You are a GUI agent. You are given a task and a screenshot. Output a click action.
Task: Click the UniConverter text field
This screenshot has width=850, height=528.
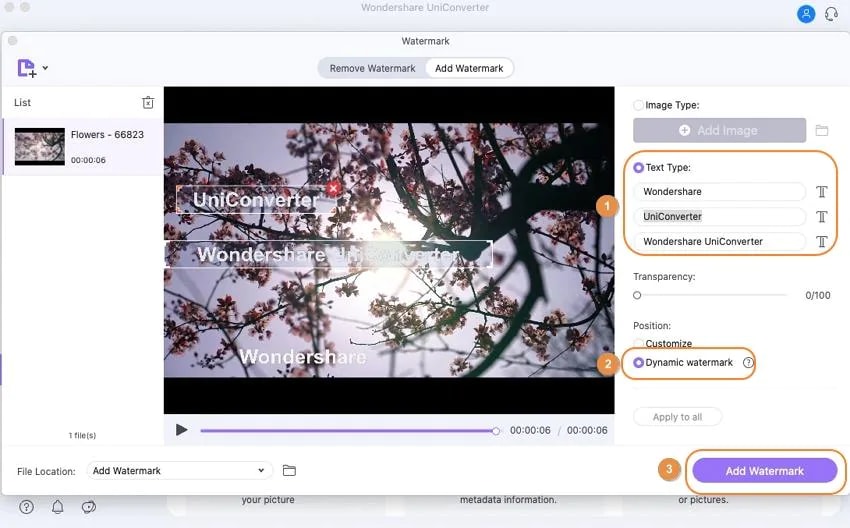coord(719,216)
